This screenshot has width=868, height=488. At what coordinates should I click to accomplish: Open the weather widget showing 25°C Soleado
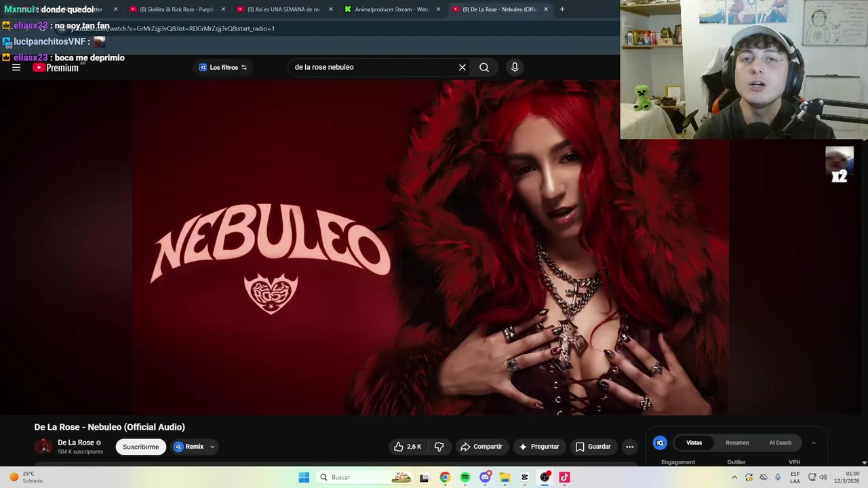pyautogui.click(x=26, y=477)
